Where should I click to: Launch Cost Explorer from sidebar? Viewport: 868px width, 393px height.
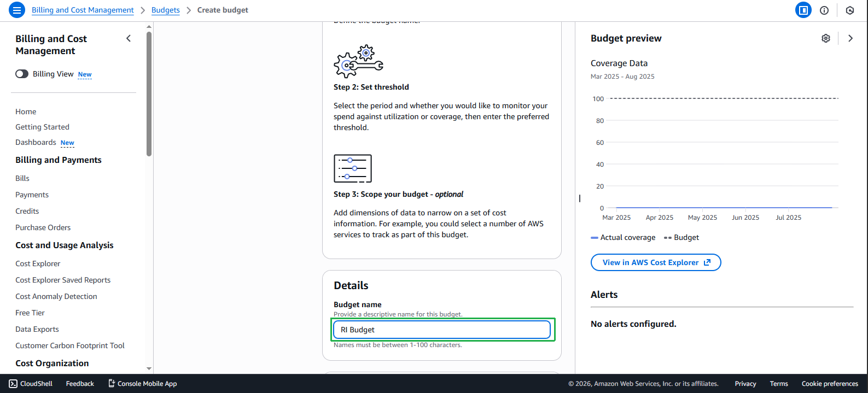coord(38,263)
